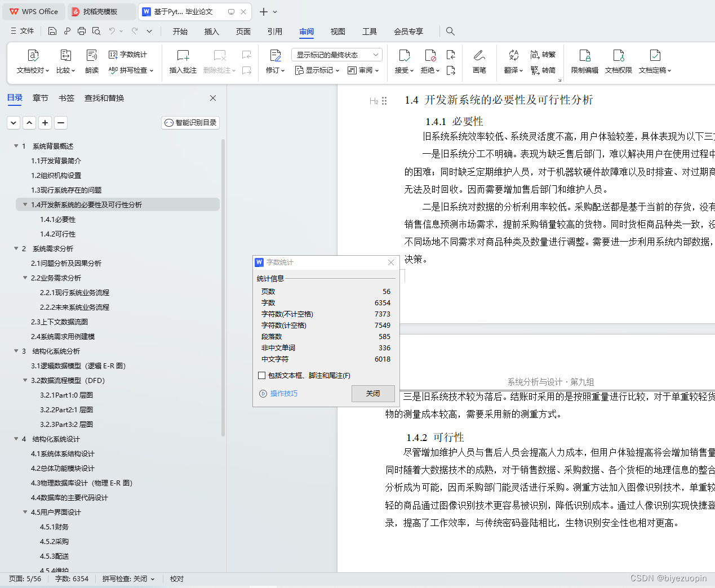715x588 pixels.
Task: Open the 开始 ribbon tab
Action: (180, 32)
